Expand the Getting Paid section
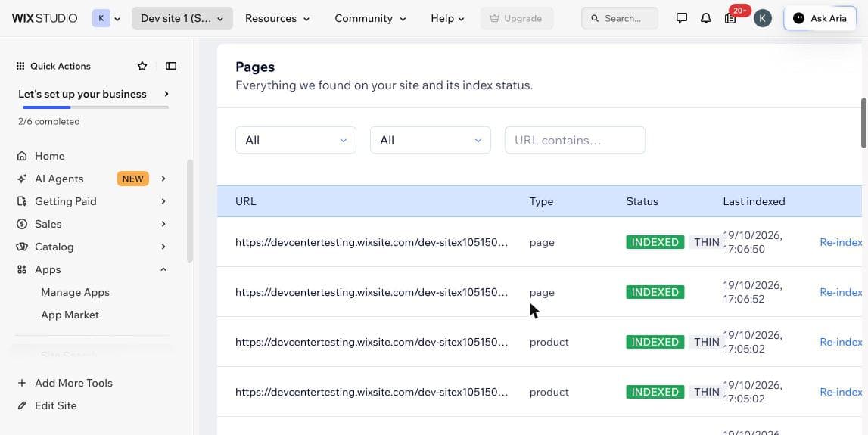Image resolution: width=868 pixels, height=435 pixels. (x=163, y=201)
